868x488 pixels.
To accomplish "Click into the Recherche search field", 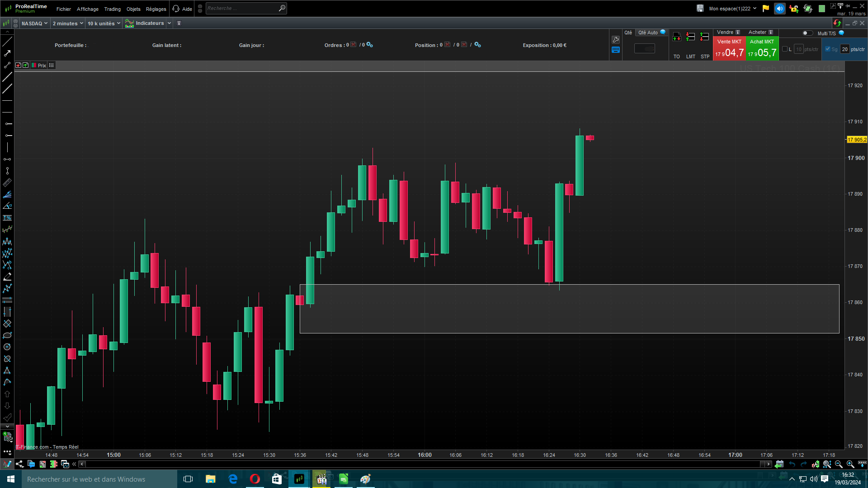I will (x=242, y=9).
